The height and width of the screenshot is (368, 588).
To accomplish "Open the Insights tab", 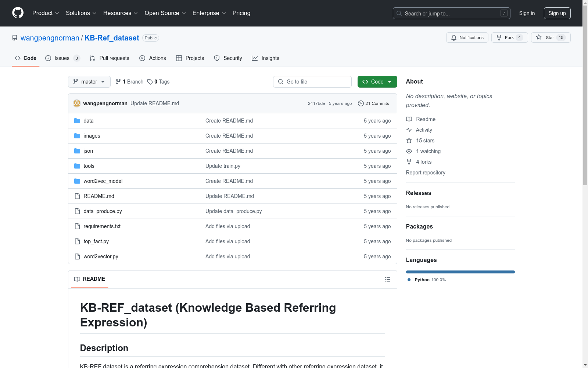I will point(266,58).
